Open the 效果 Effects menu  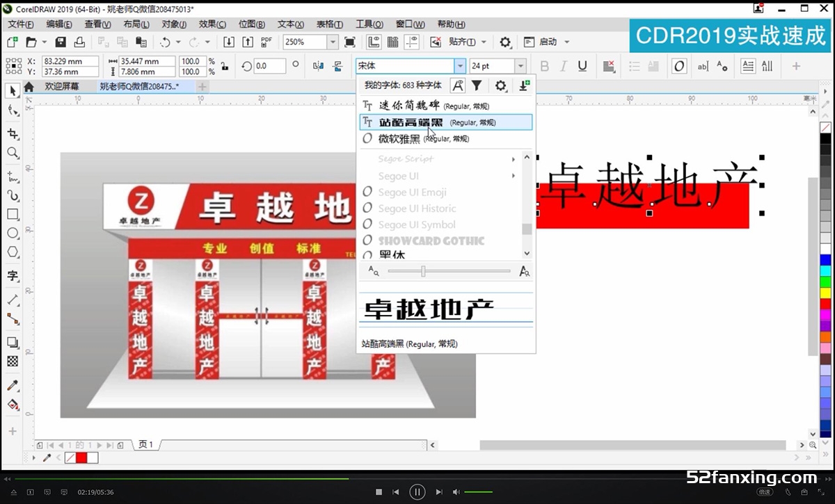(x=212, y=24)
